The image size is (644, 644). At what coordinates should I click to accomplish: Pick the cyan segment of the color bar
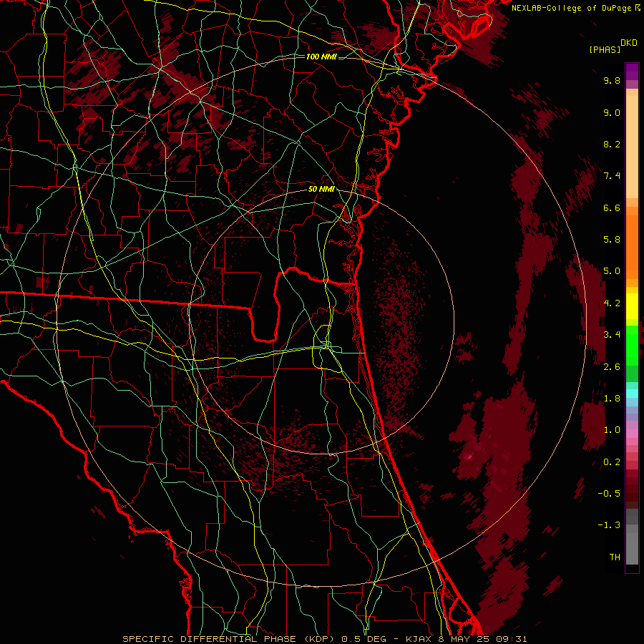(632, 394)
